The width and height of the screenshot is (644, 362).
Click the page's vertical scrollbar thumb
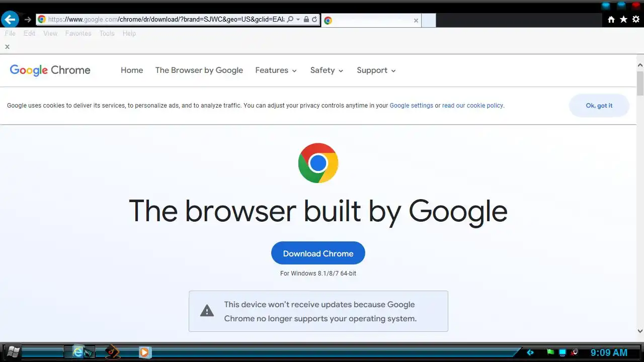pyautogui.click(x=640, y=83)
